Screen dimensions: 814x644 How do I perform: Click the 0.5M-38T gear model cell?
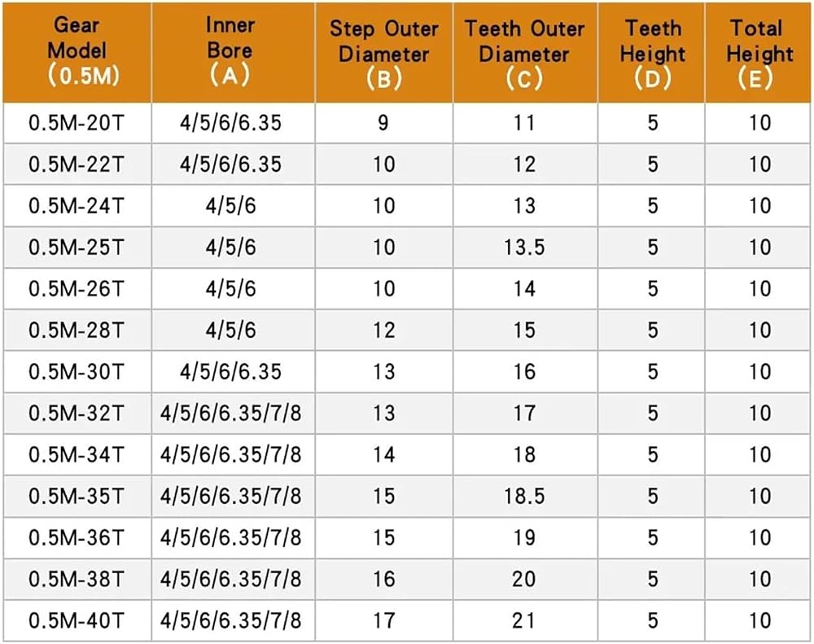click(77, 579)
